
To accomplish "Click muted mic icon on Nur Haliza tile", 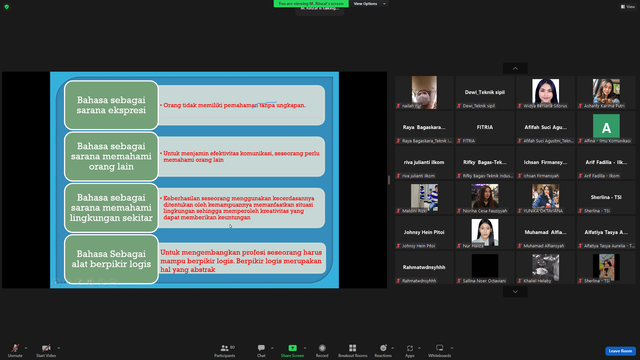I will coord(459,246).
